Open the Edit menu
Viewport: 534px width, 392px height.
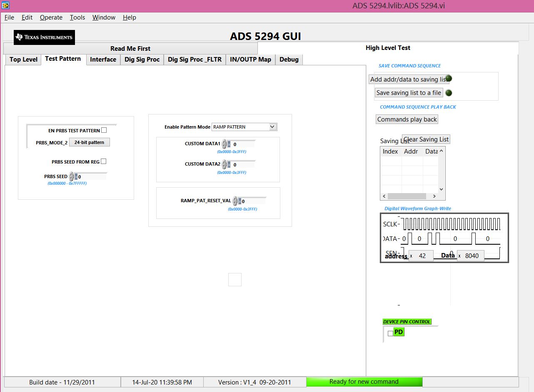point(27,17)
